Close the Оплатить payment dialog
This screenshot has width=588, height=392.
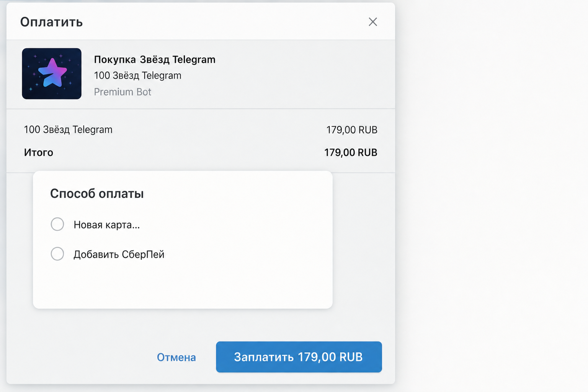pos(373,22)
